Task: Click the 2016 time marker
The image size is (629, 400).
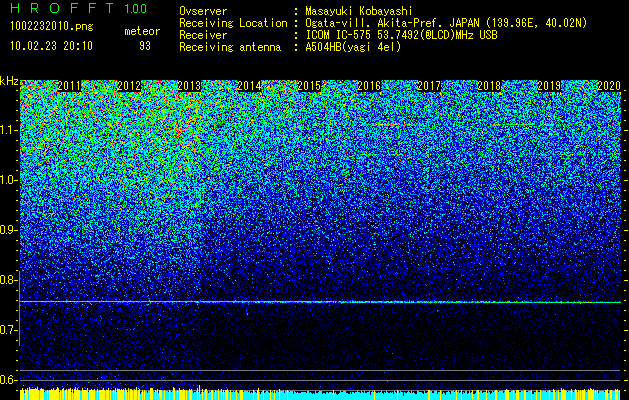Action: click(x=369, y=86)
